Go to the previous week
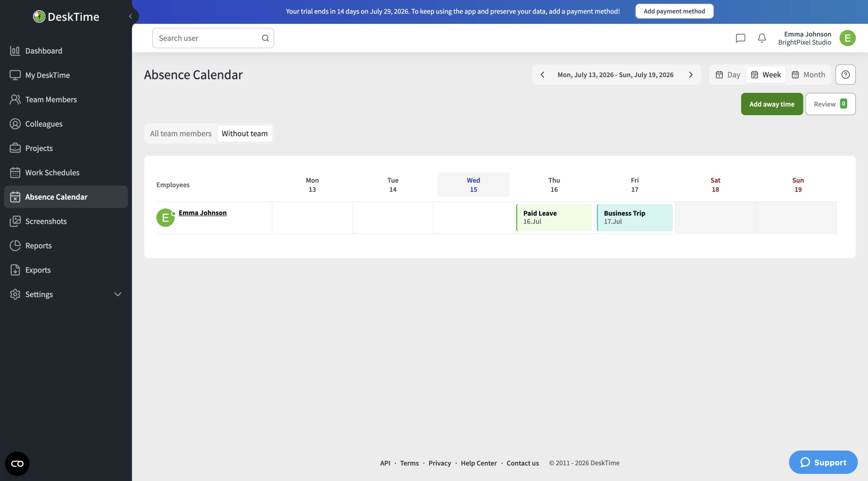Screen dimensions: 868x481 pos(542,75)
